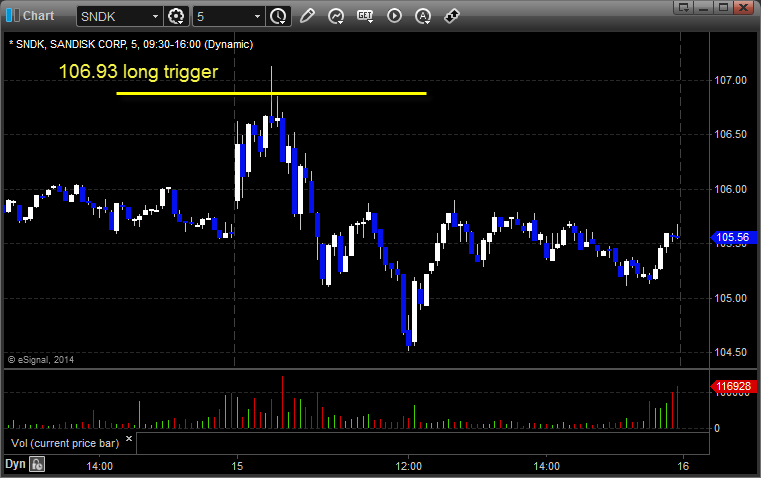Click the time axis label '16'

coord(683,466)
